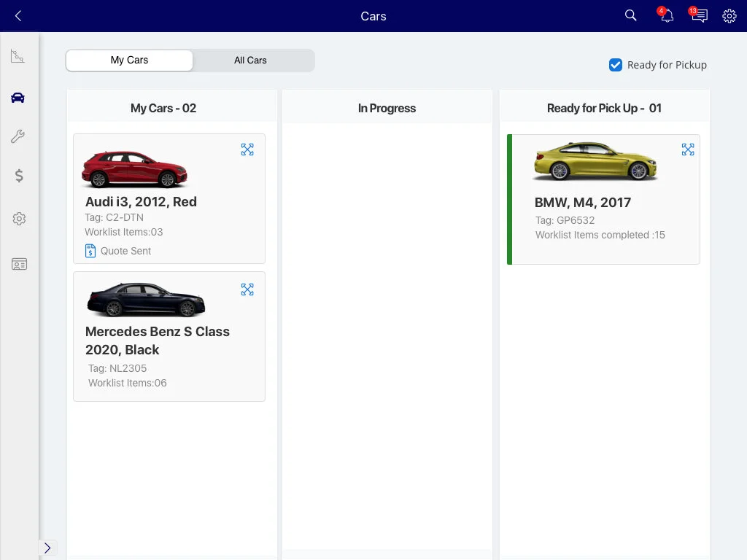The image size is (747, 560).
Task: Open the sidebar gear settings icon
Action: [x=18, y=219]
